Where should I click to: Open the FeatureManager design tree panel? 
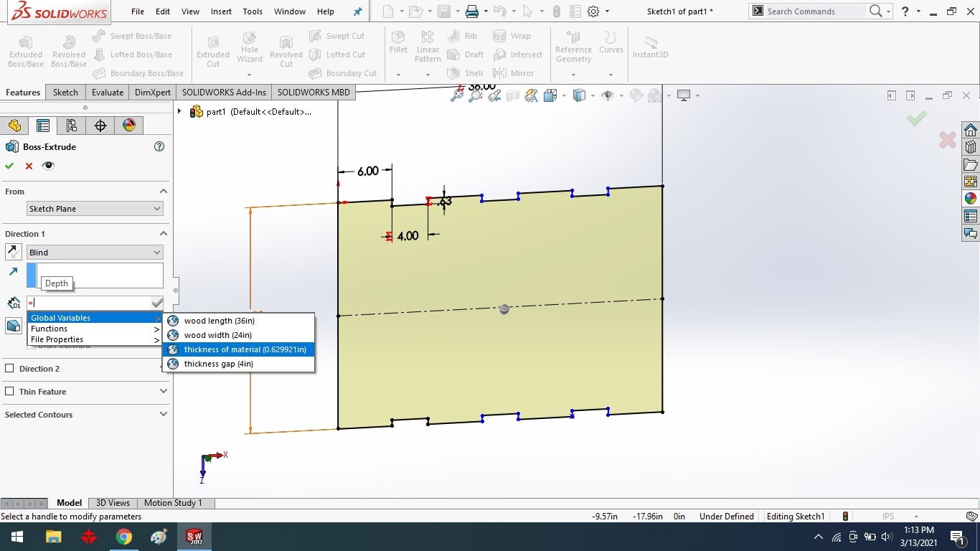14,126
